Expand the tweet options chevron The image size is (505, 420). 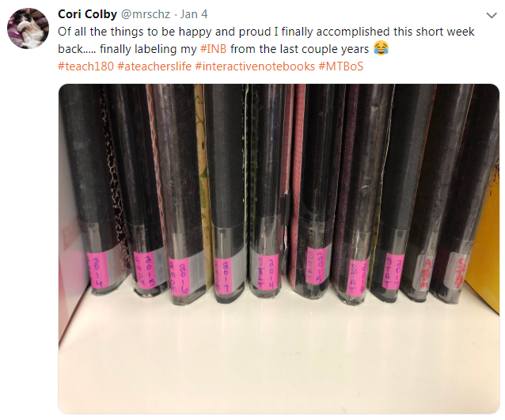(492, 16)
